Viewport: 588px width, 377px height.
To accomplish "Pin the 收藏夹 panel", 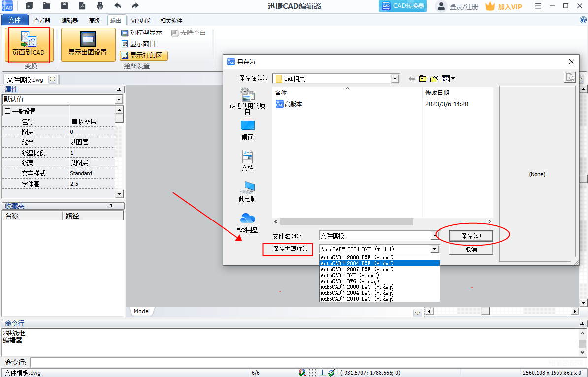I will click(x=111, y=206).
